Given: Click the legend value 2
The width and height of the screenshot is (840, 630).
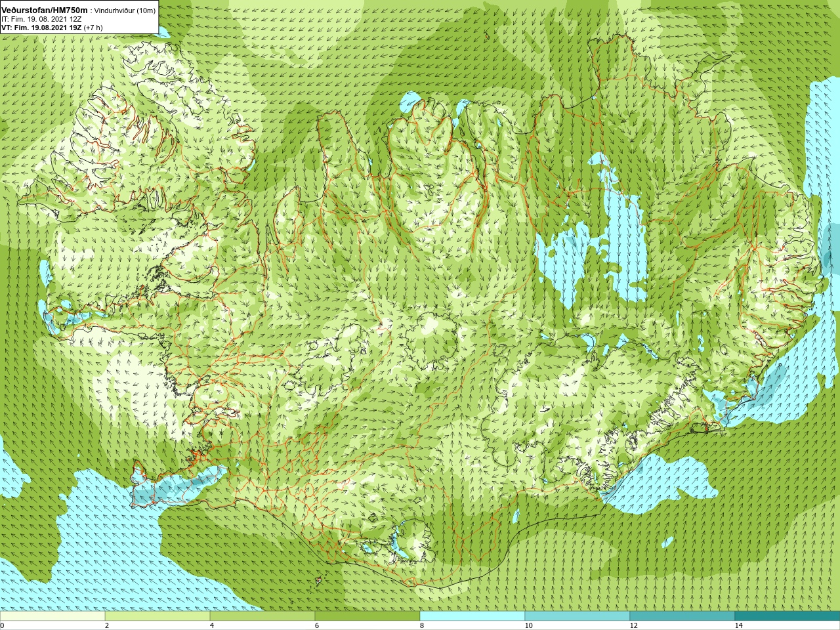Looking at the screenshot, I should [106, 625].
